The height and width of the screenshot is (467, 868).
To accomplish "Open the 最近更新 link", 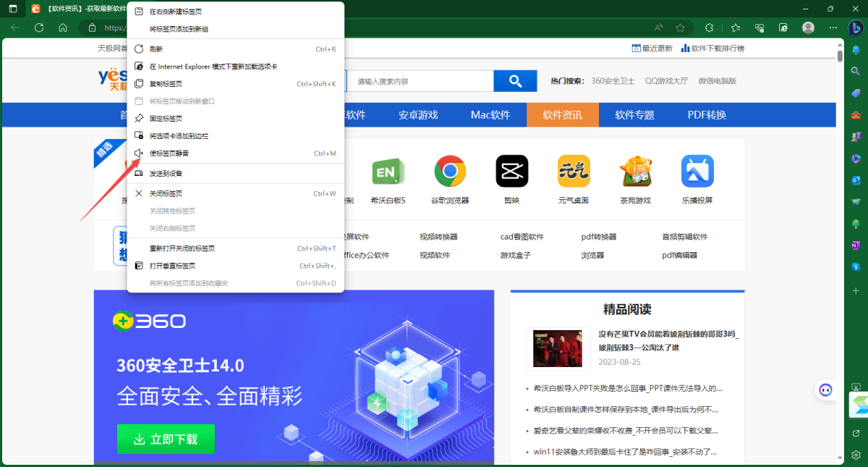I will (x=652, y=49).
